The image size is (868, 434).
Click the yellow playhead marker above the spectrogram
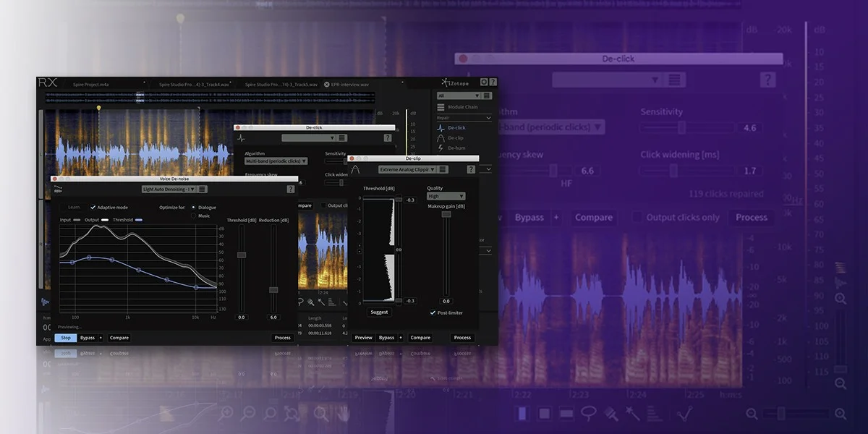(98, 109)
